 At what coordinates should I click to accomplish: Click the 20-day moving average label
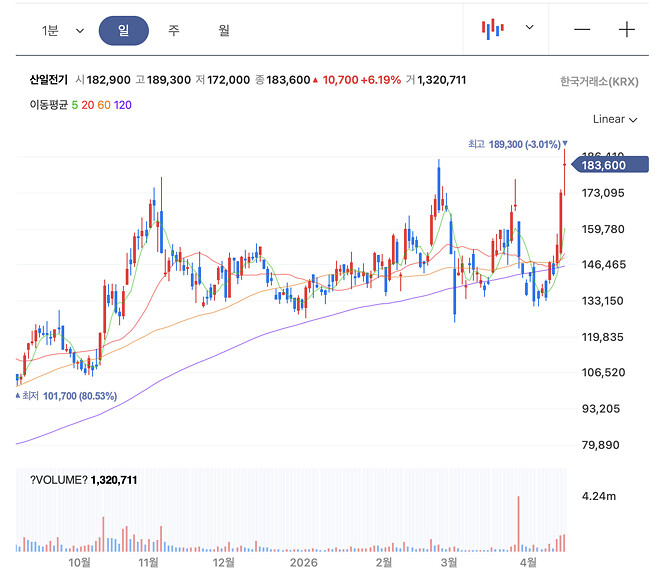[x=88, y=105]
